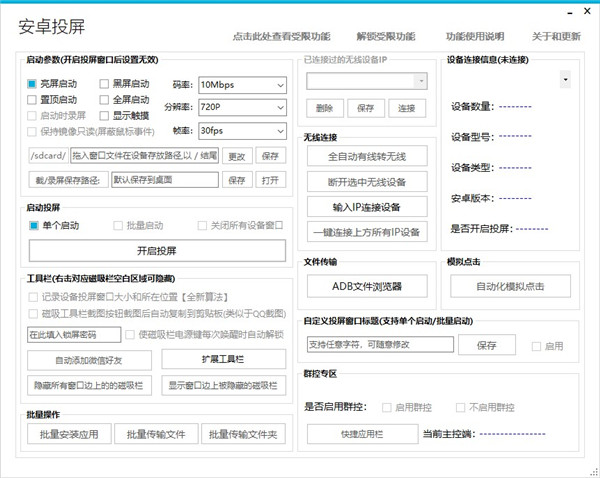Save the sdcard path with 保存
The height and width of the screenshot is (478, 600).
270,156
